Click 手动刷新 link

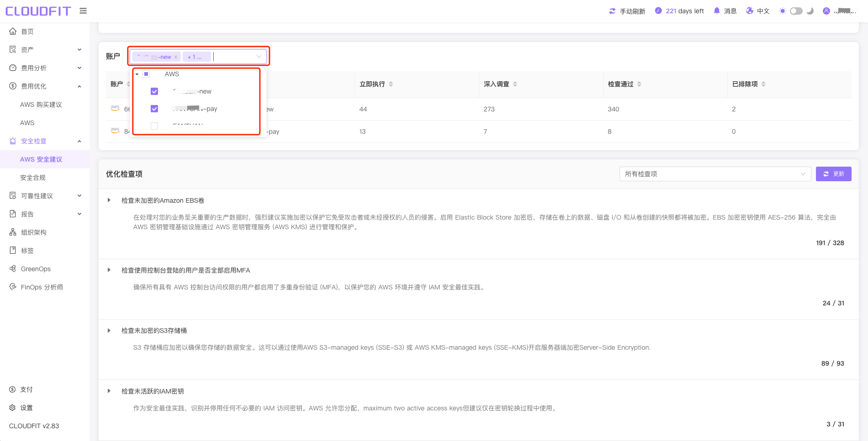click(632, 11)
